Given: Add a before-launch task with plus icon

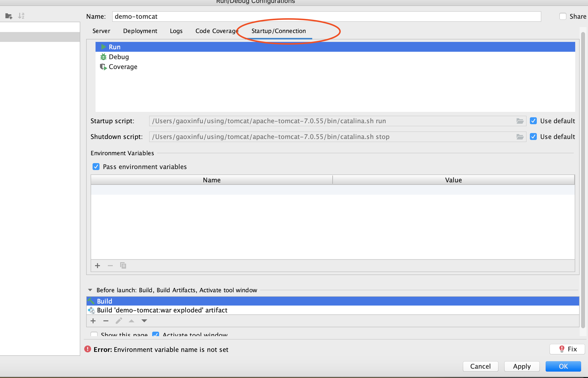Looking at the screenshot, I should pos(93,321).
